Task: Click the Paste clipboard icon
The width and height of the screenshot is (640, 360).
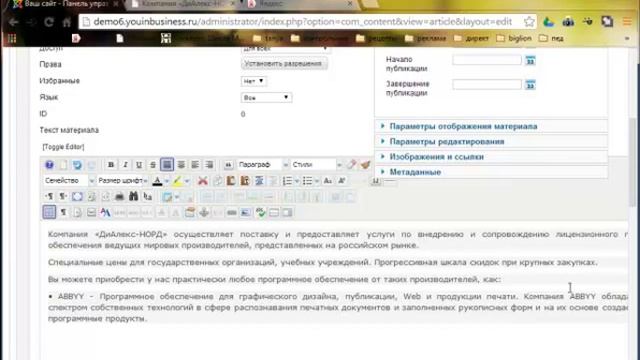Action: (x=231, y=181)
